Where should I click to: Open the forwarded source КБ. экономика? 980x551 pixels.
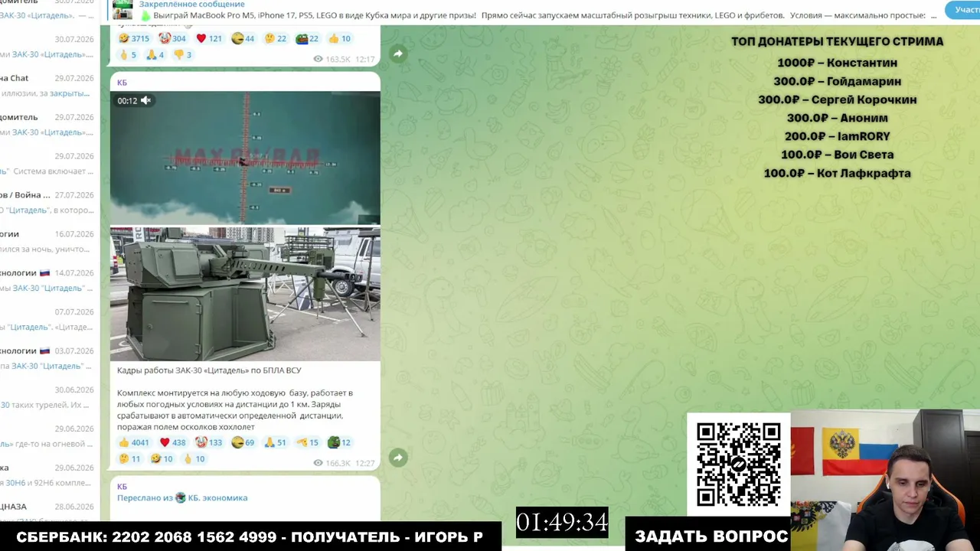pyautogui.click(x=217, y=497)
